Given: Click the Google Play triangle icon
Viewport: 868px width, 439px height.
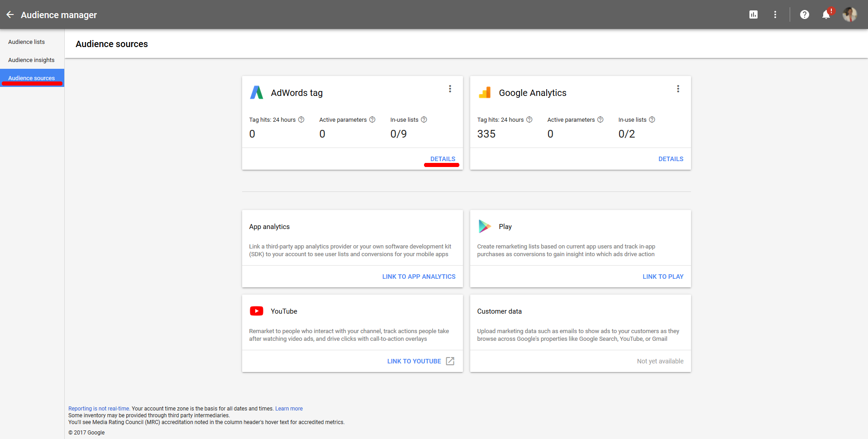Looking at the screenshot, I should pyautogui.click(x=484, y=226).
